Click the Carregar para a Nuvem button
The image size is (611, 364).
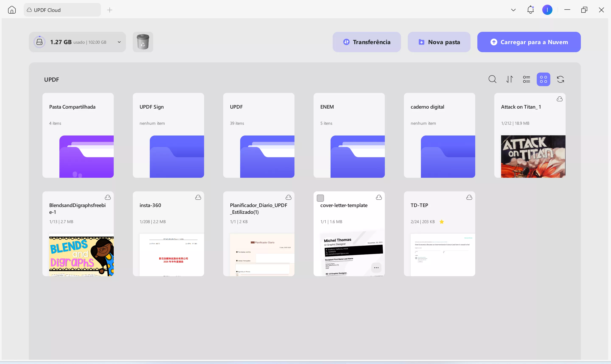(x=529, y=42)
